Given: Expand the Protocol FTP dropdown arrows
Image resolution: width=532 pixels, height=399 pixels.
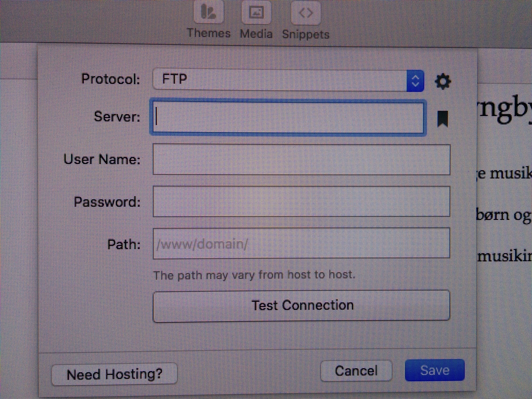Looking at the screenshot, I should tap(415, 81).
